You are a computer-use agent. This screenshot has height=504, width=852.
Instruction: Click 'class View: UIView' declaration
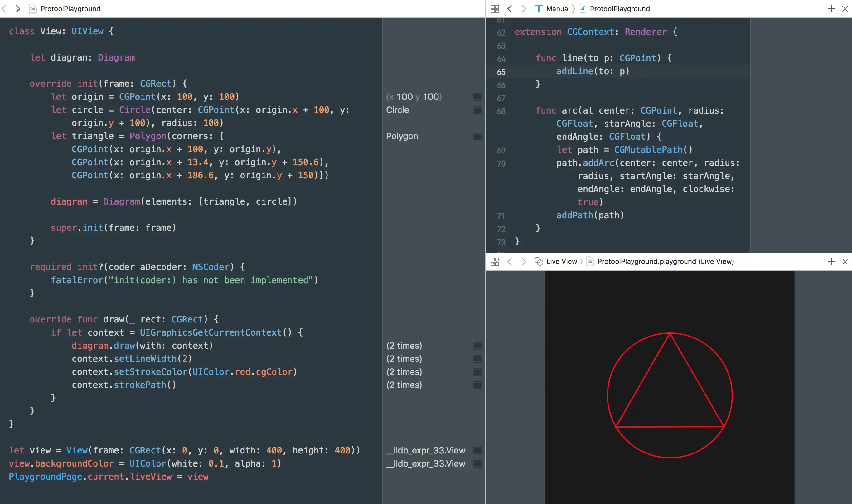pos(61,31)
